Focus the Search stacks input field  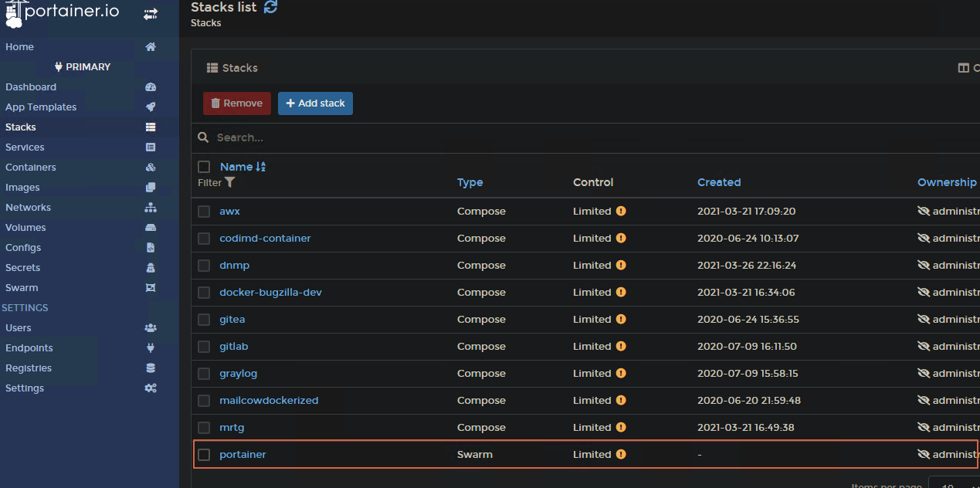(595, 137)
